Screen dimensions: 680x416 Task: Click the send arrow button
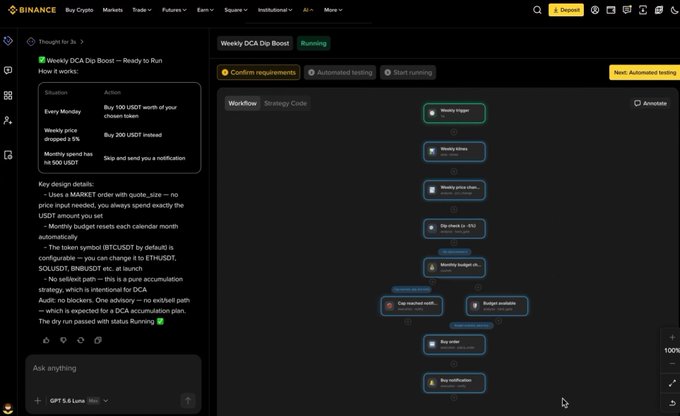tap(188, 400)
